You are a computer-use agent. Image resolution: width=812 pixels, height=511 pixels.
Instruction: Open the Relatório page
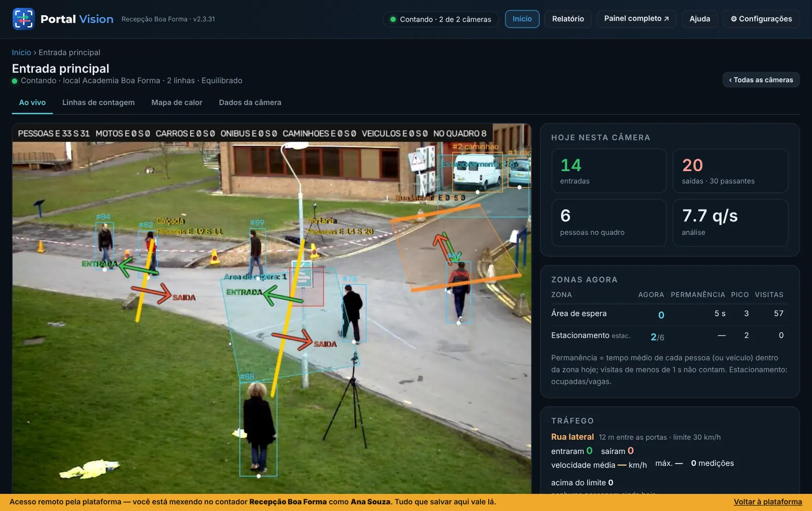click(x=568, y=19)
